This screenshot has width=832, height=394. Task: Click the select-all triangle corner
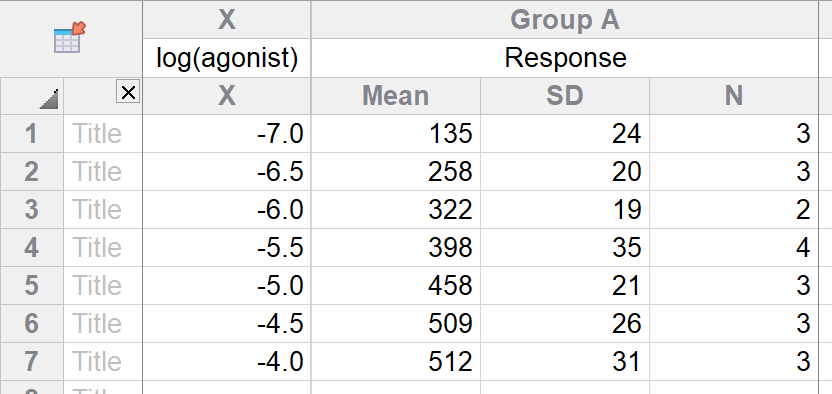click(x=49, y=99)
